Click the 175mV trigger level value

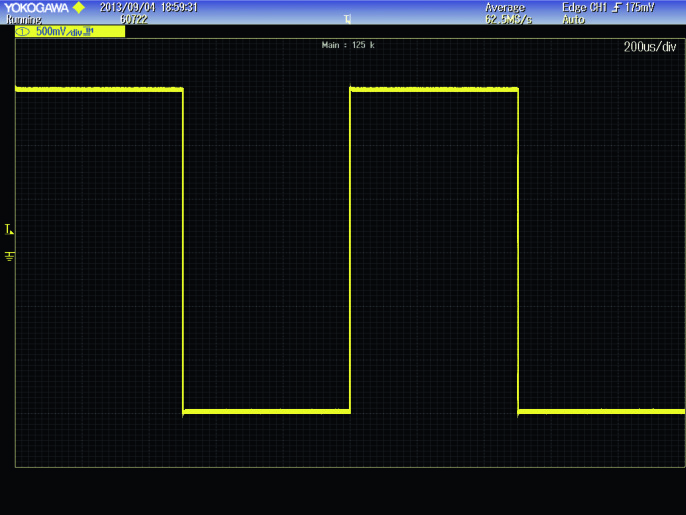tap(640, 7)
